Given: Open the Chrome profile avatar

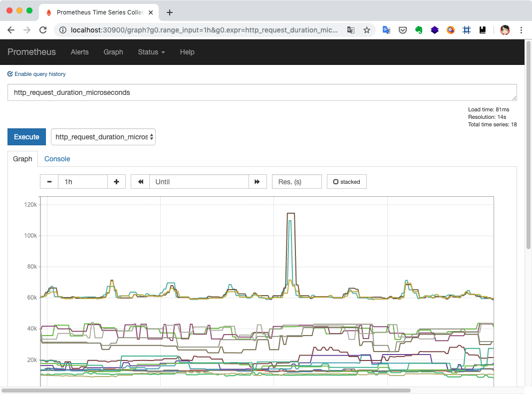Looking at the screenshot, I should pos(505,30).
